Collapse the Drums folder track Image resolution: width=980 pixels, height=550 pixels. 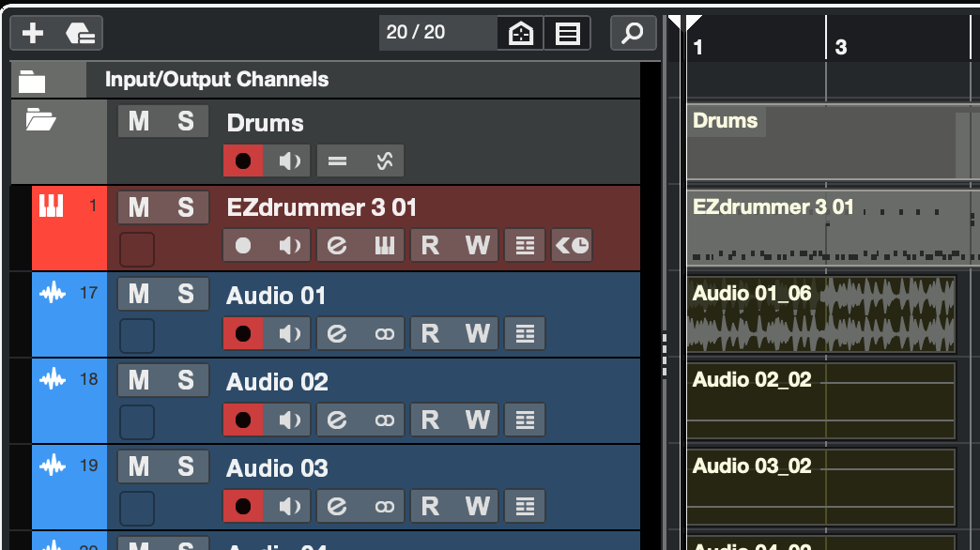[x=38, y=120]
